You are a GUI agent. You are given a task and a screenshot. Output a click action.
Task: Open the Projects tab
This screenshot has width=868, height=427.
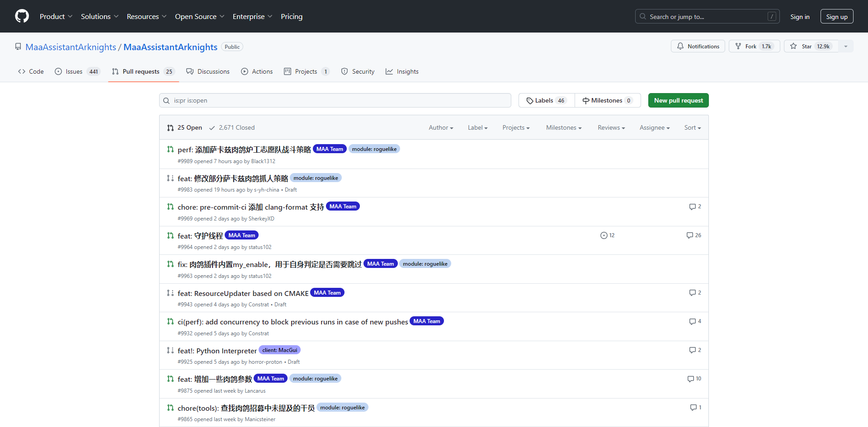coord(307,71)
